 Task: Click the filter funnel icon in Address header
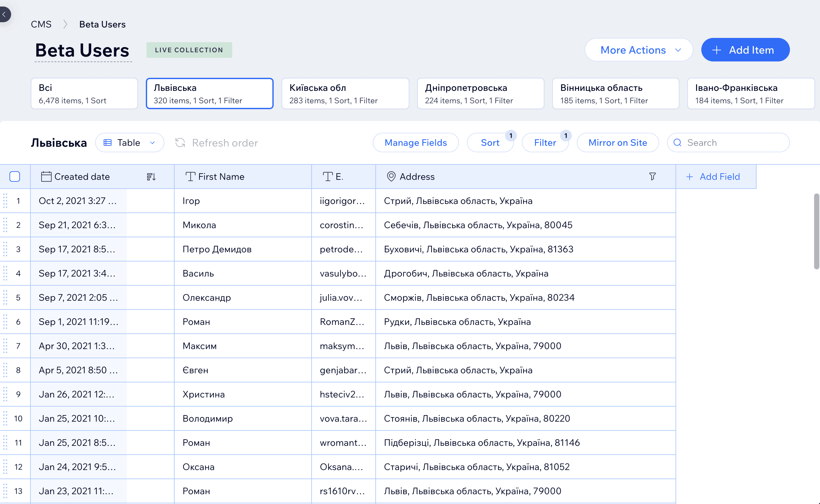pyautogui.click(x=652, y=176)
